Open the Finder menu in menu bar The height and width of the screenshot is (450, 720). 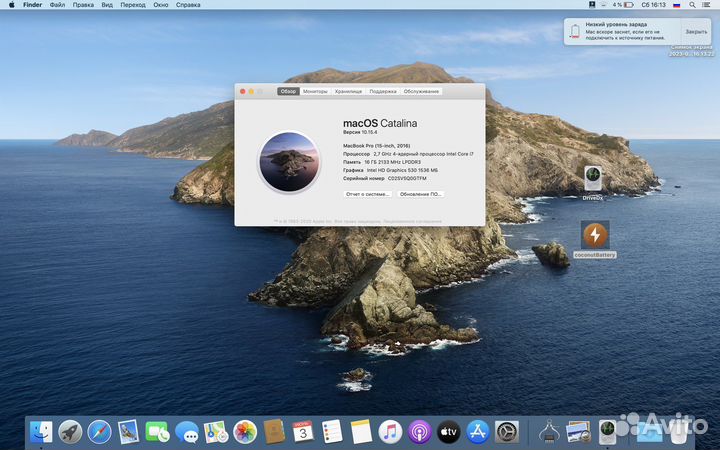coord(33,5)
